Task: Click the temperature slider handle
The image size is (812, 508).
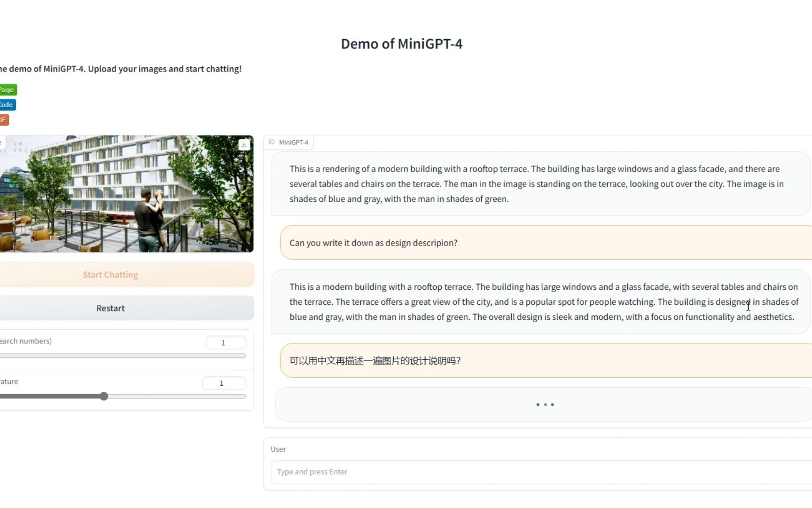Action: [104, 397]
